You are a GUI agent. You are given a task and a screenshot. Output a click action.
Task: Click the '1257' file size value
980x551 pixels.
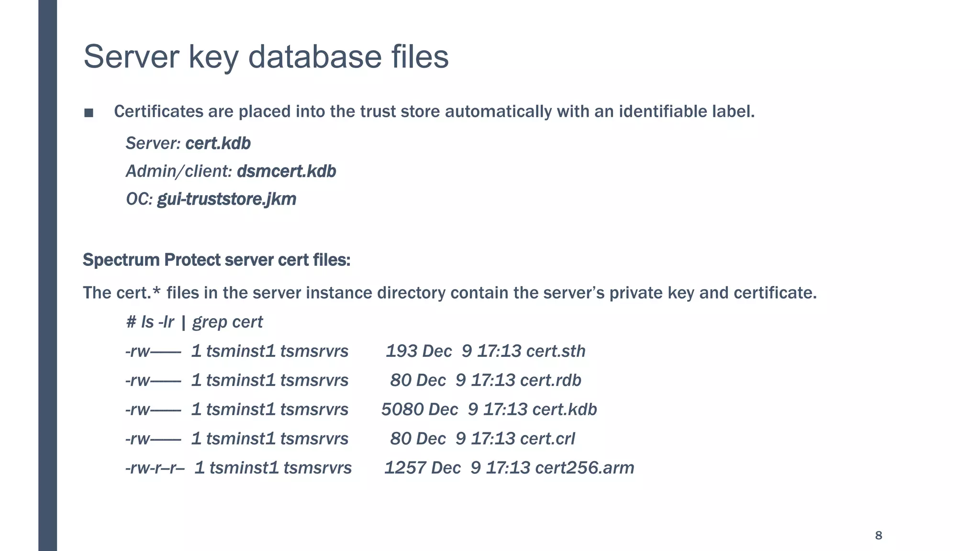coord(404,468)
